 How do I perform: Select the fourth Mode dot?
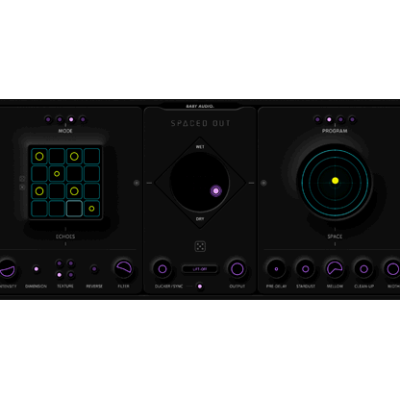[83, 119]
